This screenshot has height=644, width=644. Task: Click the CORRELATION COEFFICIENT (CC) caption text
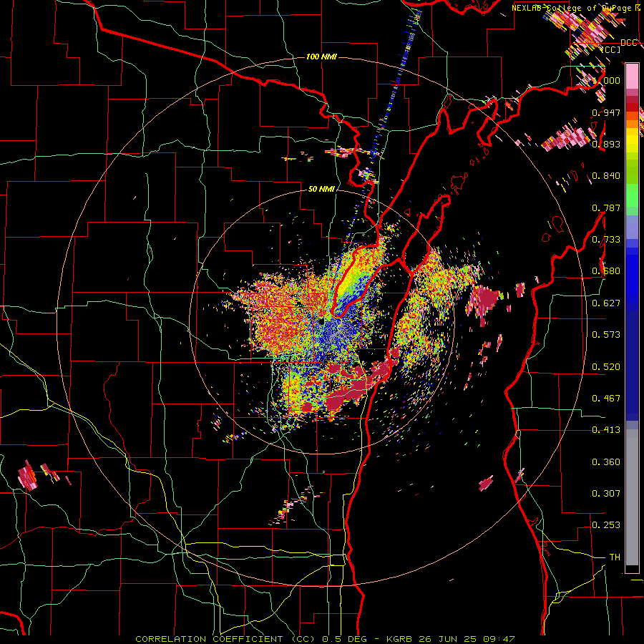[225, 639]
